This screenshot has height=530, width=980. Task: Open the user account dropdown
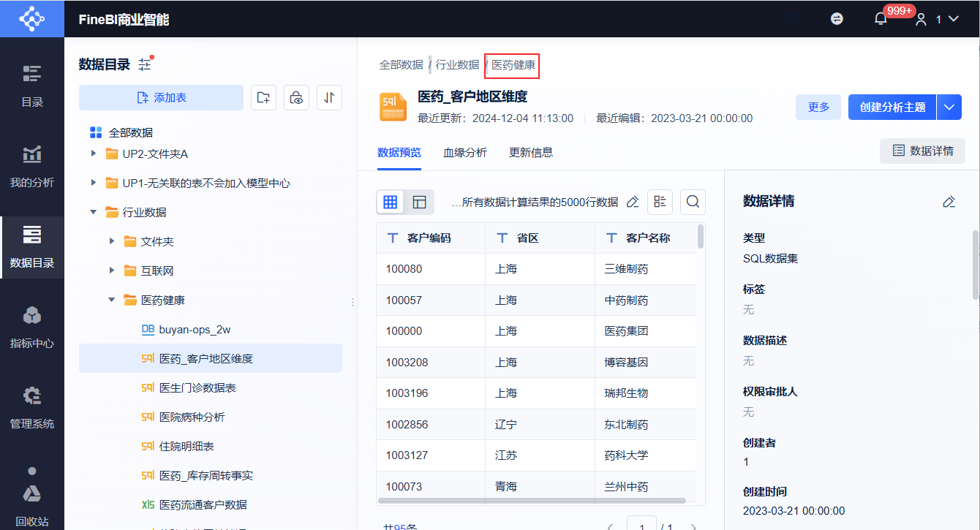point(937,19)
